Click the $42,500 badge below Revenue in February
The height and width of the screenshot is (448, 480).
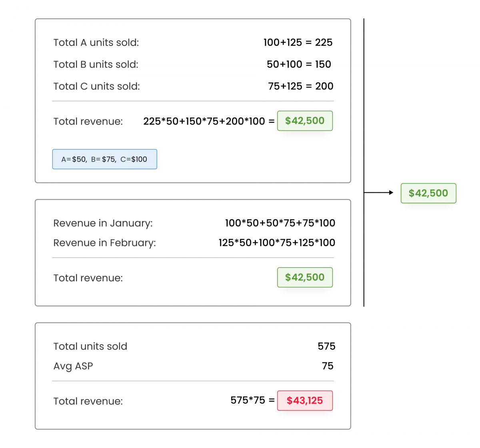tap(304, 277)
